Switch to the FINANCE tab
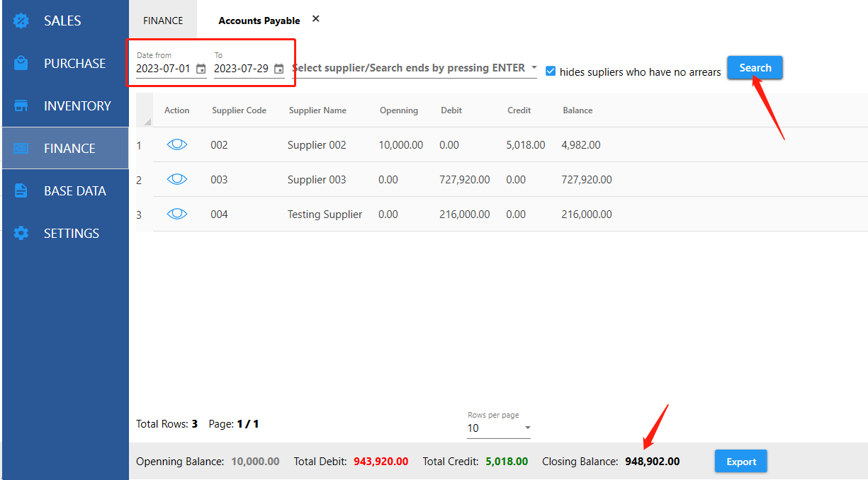This screenshot has width=868, height=480. [x=163, y=21]
